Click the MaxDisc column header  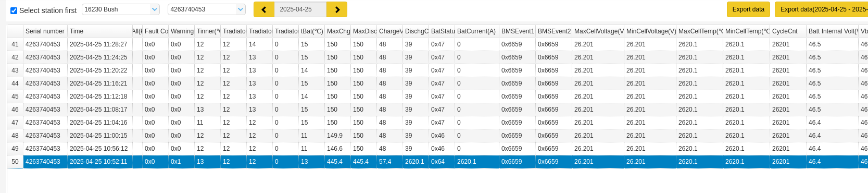click(364, 31)
